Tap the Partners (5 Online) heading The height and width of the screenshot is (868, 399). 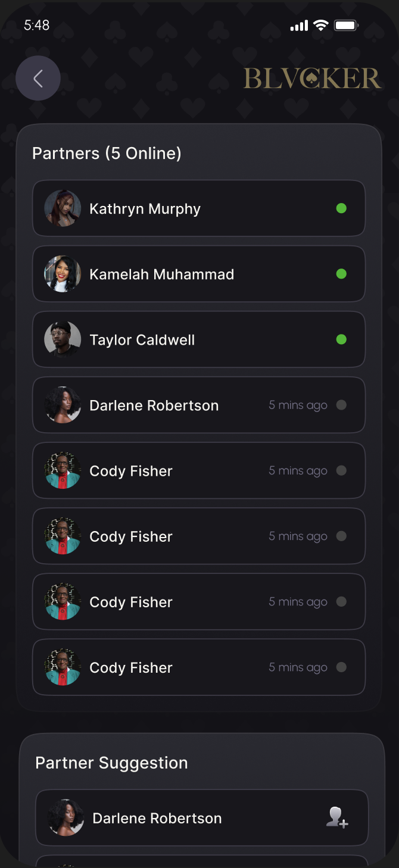pos(107,154)
